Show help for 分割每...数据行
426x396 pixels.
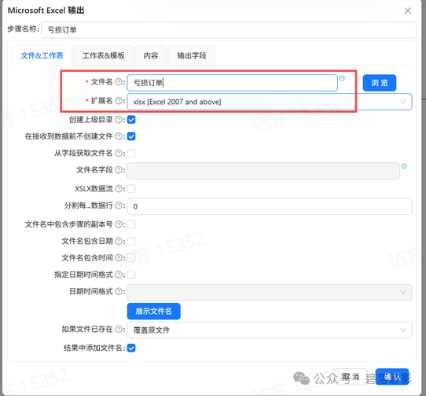(x=119, y=206)
